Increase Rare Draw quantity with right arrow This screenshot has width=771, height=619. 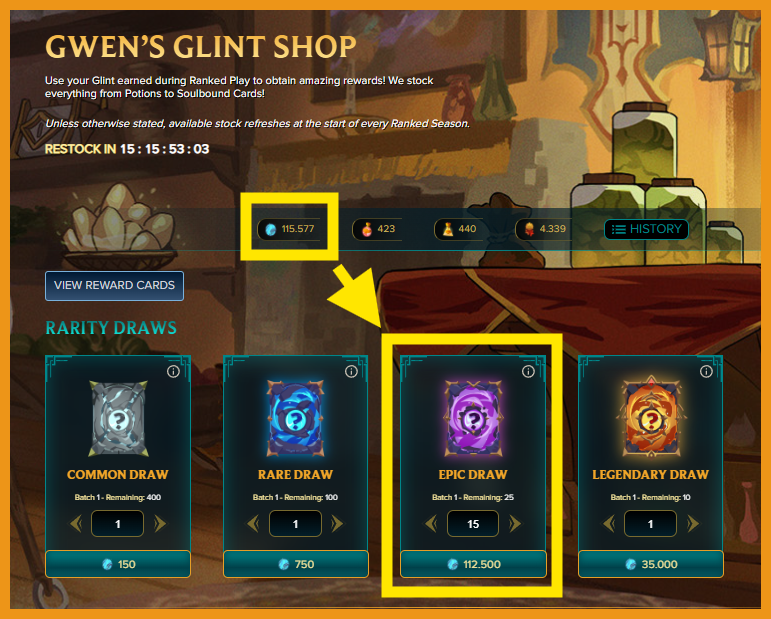coord(337,524)
